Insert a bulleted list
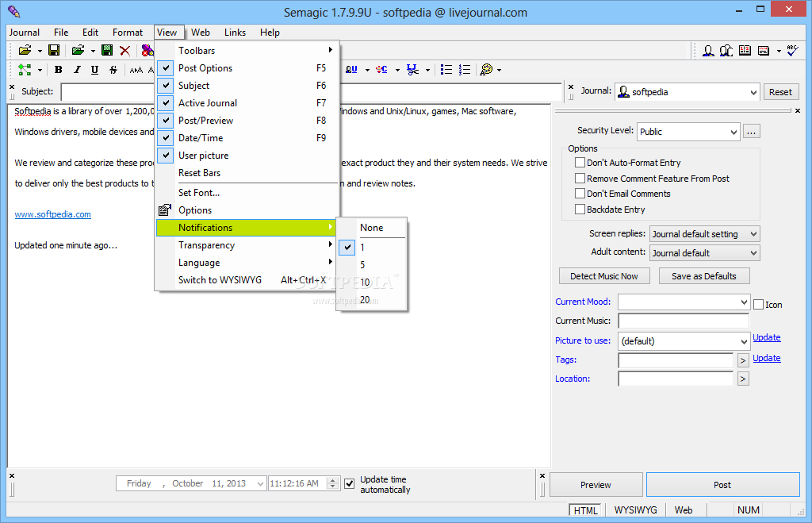 coord(446,70)
